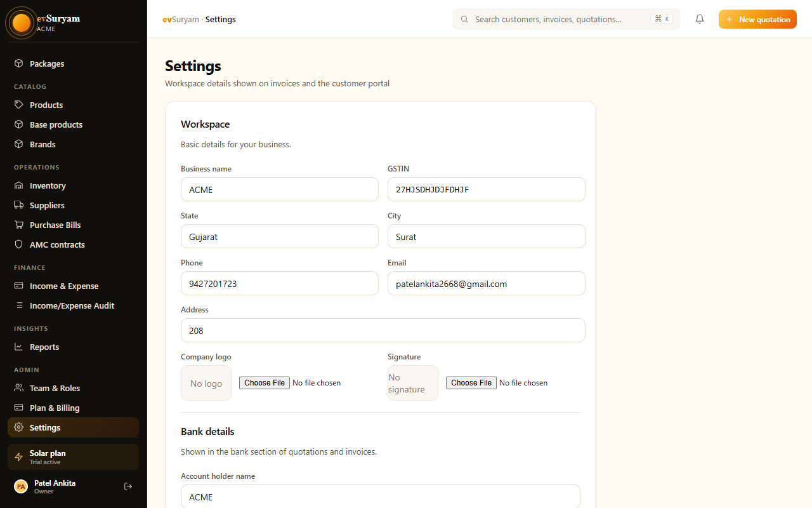Image resolution: width=812 pixels, height=508 pixels.
Task: Click the Reports chart icon
Action: [x=19, y=347]
